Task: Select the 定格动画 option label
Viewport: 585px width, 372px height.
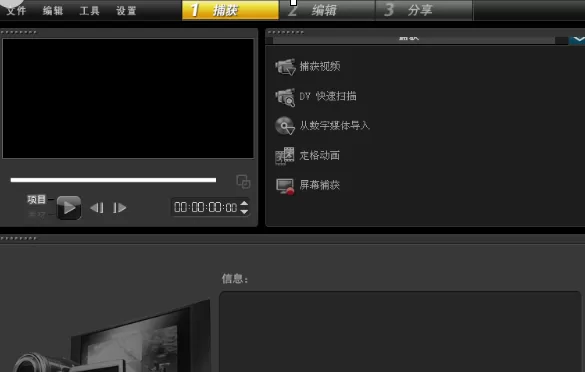Action: coord(320,155)
